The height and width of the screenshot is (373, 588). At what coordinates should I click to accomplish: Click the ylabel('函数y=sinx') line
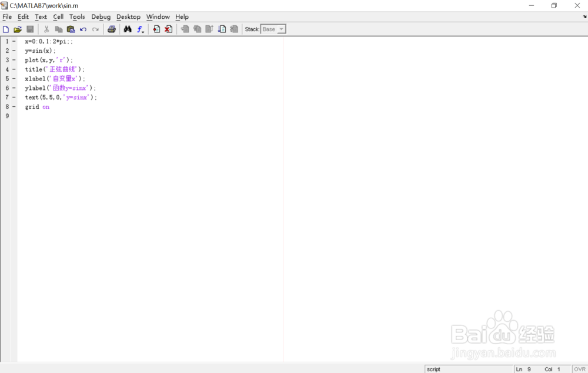click(x=61, y=88)
